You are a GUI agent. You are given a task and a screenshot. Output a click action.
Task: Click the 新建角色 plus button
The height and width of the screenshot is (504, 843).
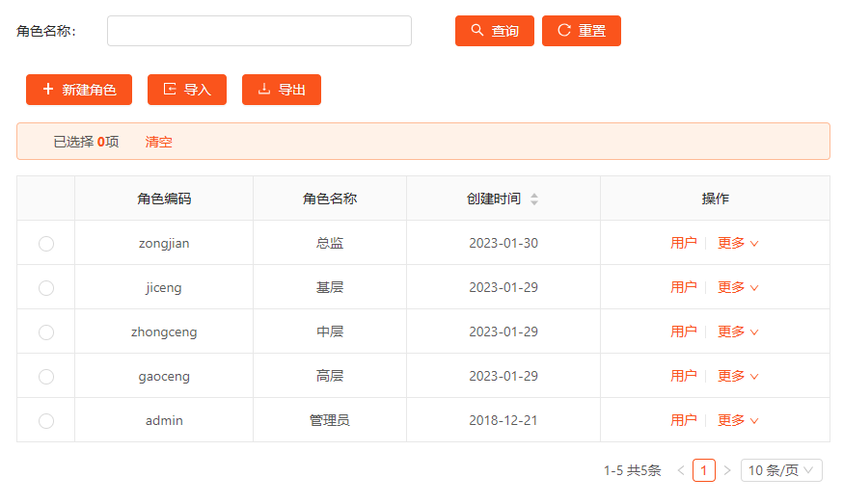pyautogui.click(x=79, y=90)
